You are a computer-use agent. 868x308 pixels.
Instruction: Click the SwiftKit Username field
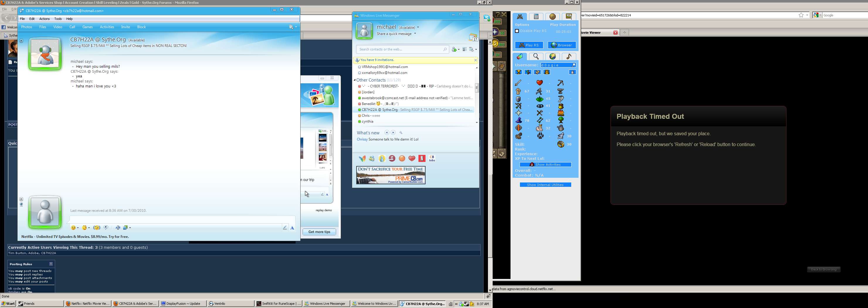[558, 65]
